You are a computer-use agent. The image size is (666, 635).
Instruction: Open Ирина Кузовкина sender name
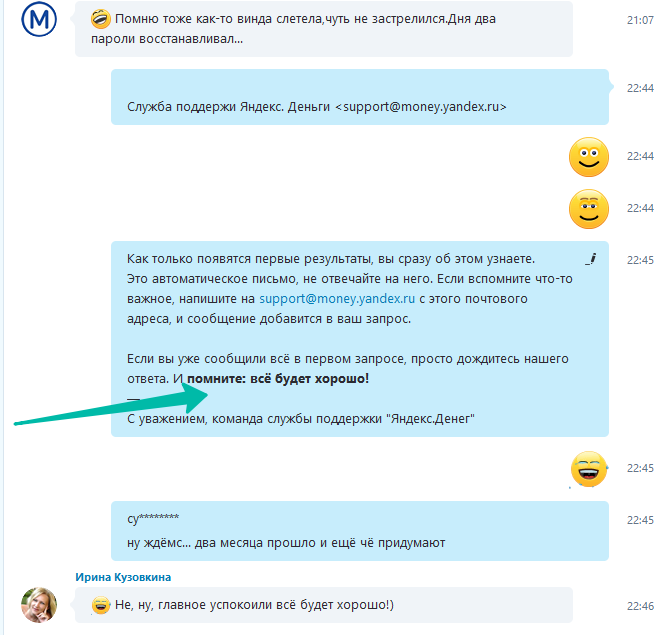pyautogui.click(x=123, y=577)
